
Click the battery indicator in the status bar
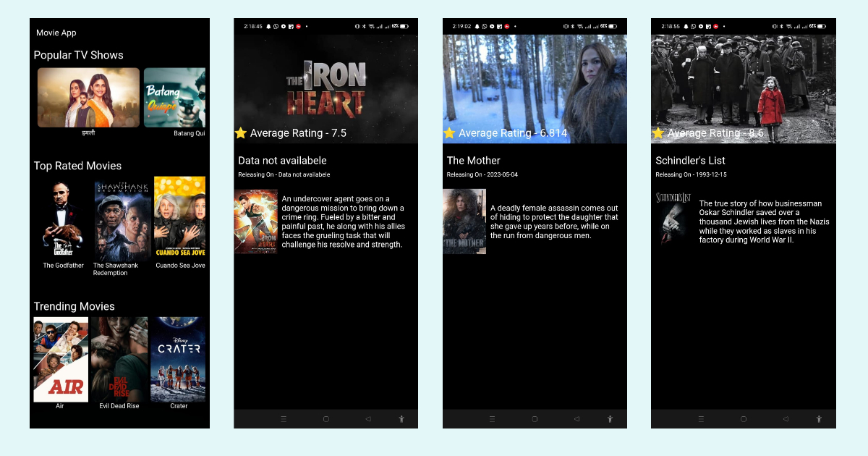point(404,25)
